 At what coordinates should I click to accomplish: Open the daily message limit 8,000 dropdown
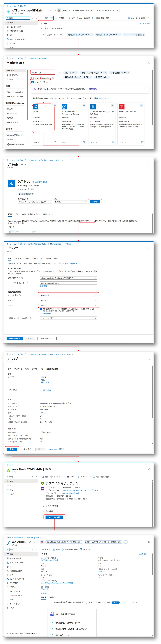point(69,318)
